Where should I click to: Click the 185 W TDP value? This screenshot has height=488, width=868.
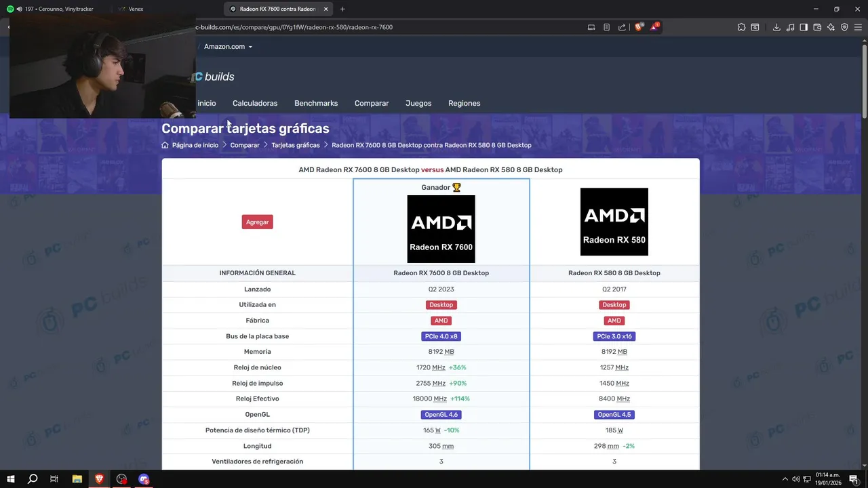tap(614, 430)
